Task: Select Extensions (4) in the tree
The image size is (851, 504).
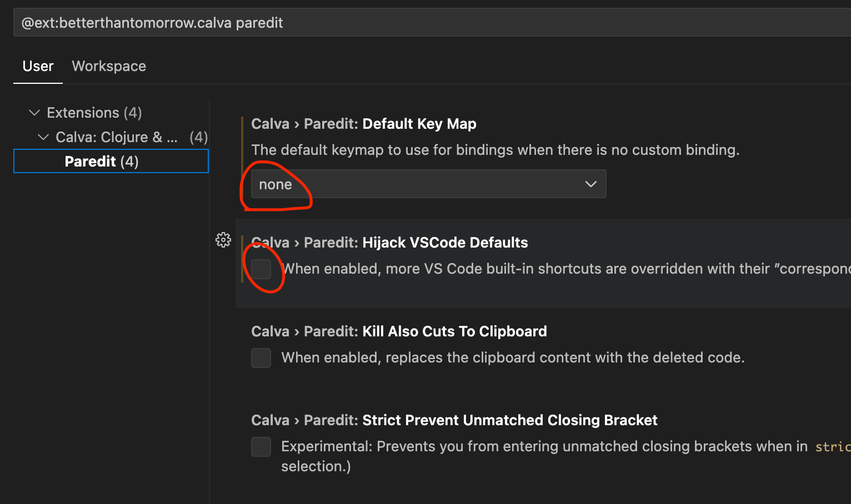Action: coord(93,112)
